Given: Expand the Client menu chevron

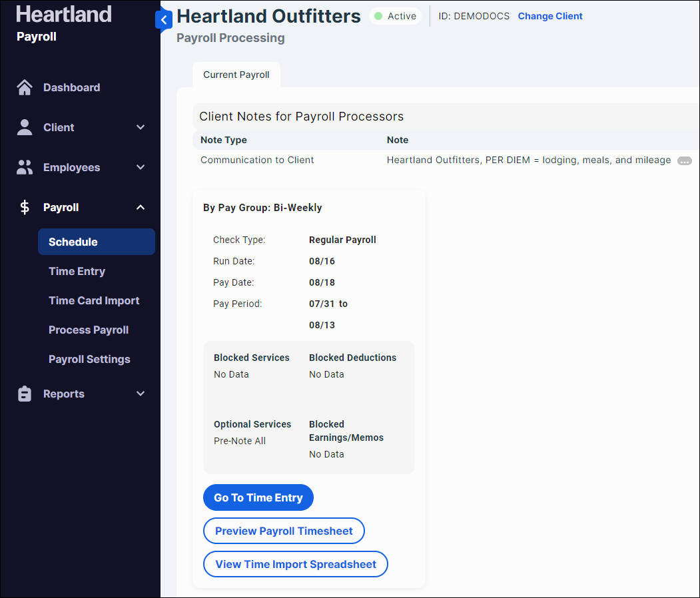Looking at the screenshot, I should point(140,127).
